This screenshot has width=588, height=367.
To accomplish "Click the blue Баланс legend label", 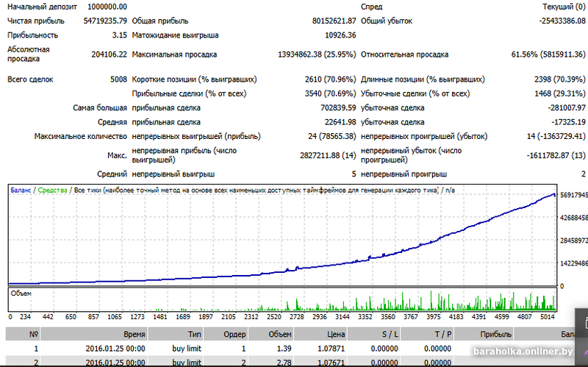I will point(21,190).
